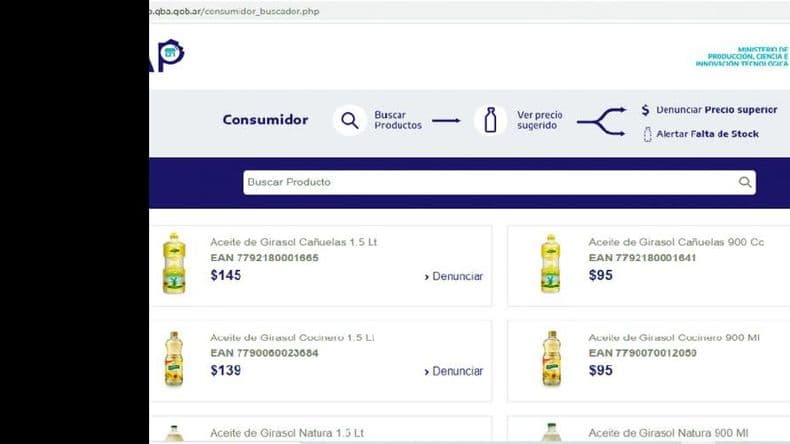Click the Consumidor heading

click(x=266, y=120)
